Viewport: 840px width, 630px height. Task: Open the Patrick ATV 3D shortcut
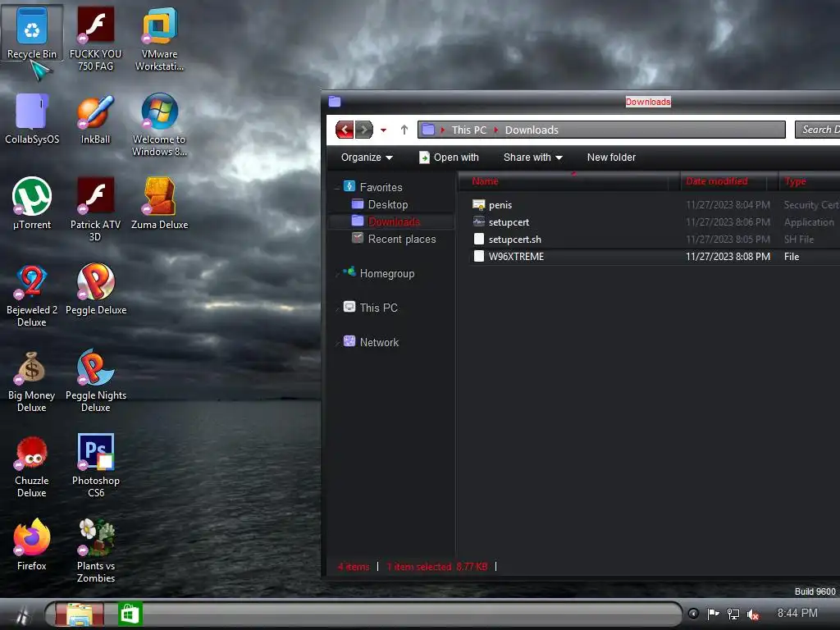[95, 210]
